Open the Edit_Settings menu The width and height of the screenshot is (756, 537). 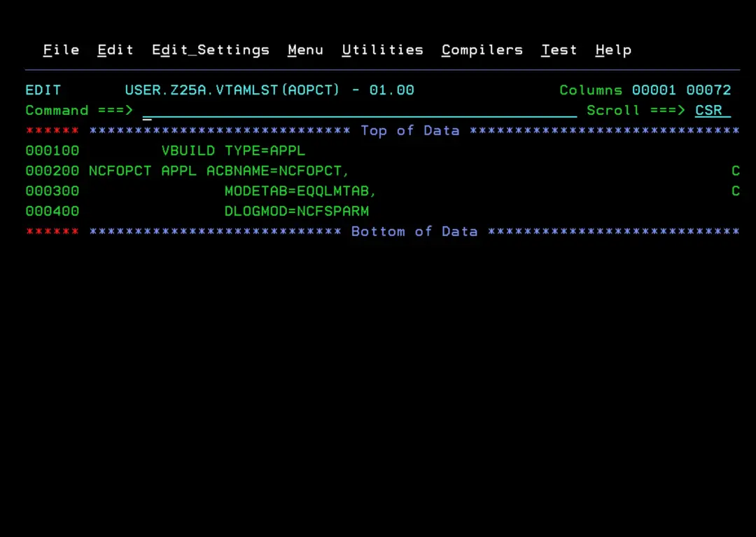(x=211, y=50)
